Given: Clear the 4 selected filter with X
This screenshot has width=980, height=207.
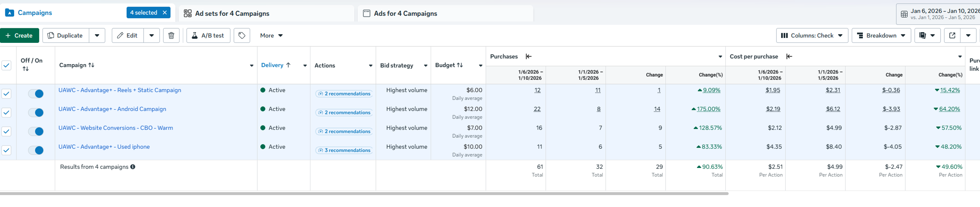Looking at the screenshot, I should (165, 13).
